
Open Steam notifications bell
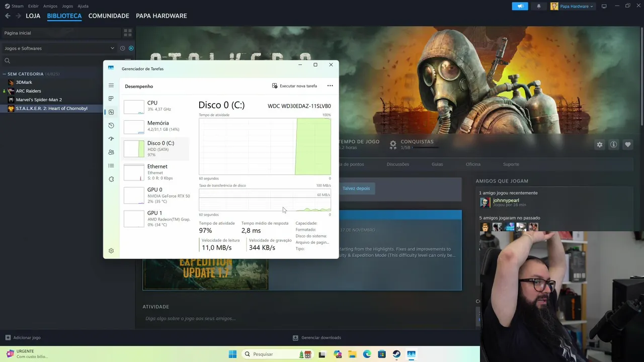click(x=538, y=6)
